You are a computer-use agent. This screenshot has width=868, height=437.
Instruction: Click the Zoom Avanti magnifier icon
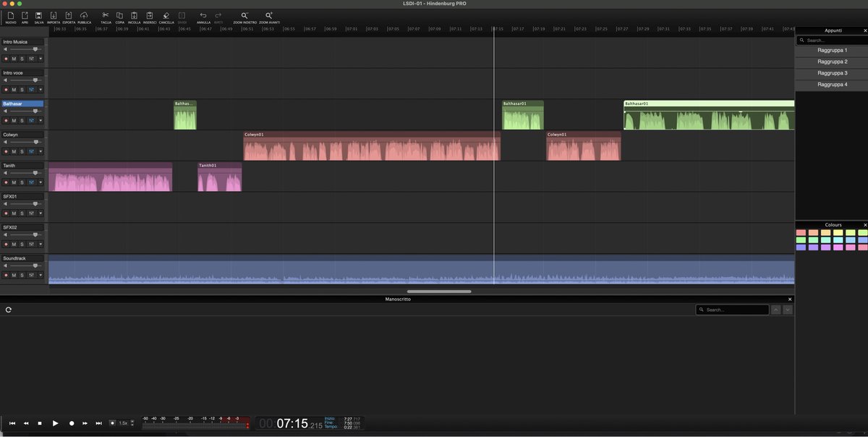(269, 15)
